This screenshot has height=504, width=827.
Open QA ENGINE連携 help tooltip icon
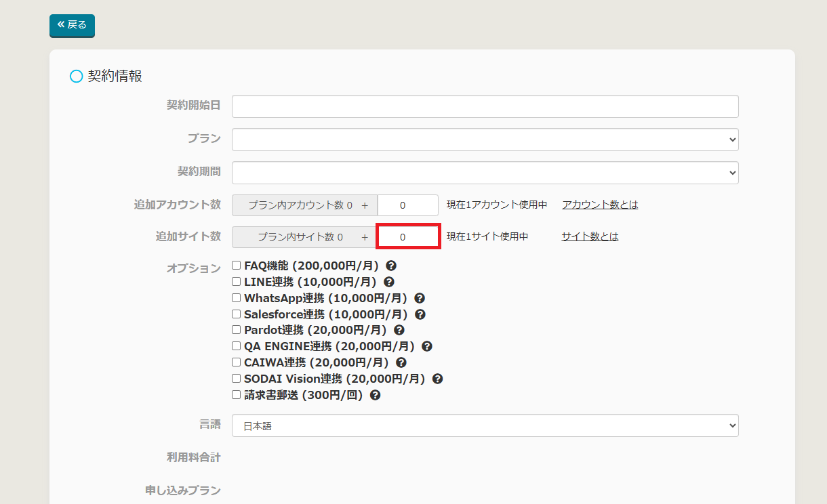tap(427, 346)
